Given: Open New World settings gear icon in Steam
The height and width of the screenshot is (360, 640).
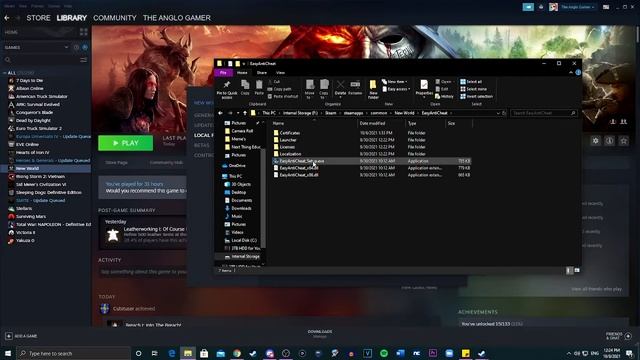Looking at the screenshot, I should click(x=596, y=141).
